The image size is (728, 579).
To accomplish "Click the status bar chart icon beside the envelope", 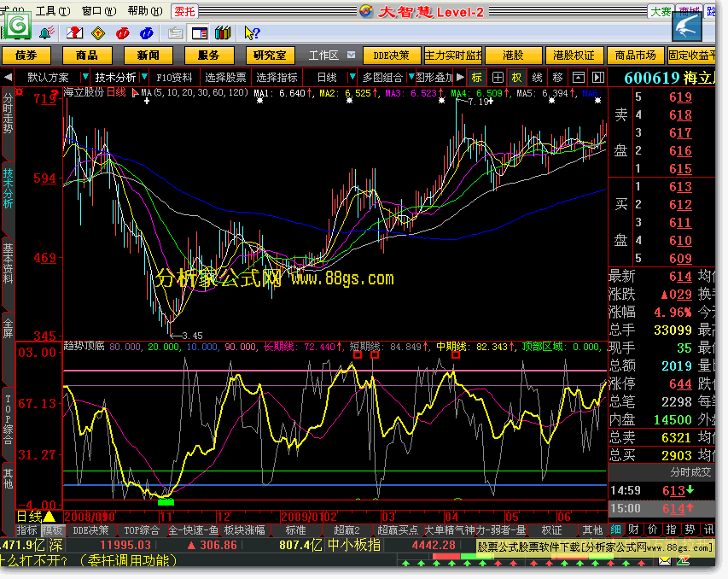I will coord(684,561).
